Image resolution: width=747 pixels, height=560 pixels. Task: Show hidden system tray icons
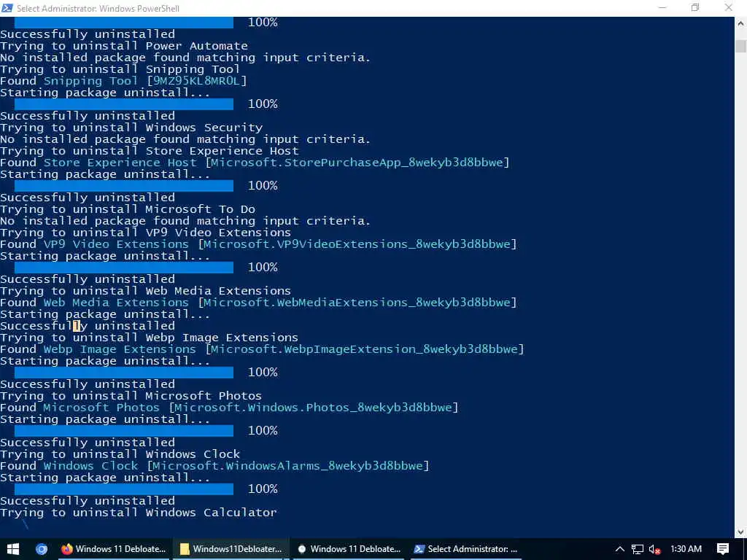pos(620,549)
